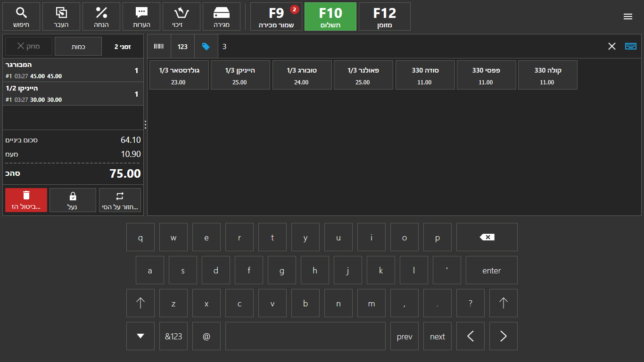
Task: Clear the search field with X
Action: pyautogui.click(x=611, y=46)
